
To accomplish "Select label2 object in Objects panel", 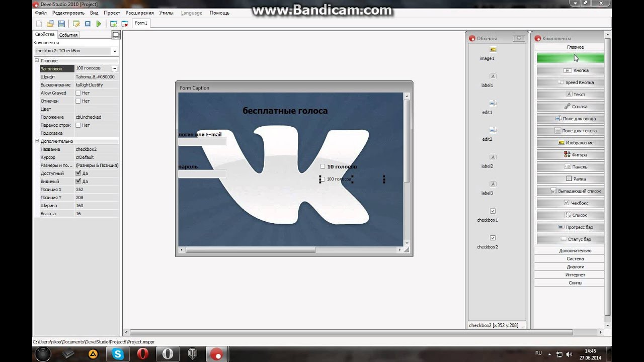I will pyautogui.click(x=488, y=161).
